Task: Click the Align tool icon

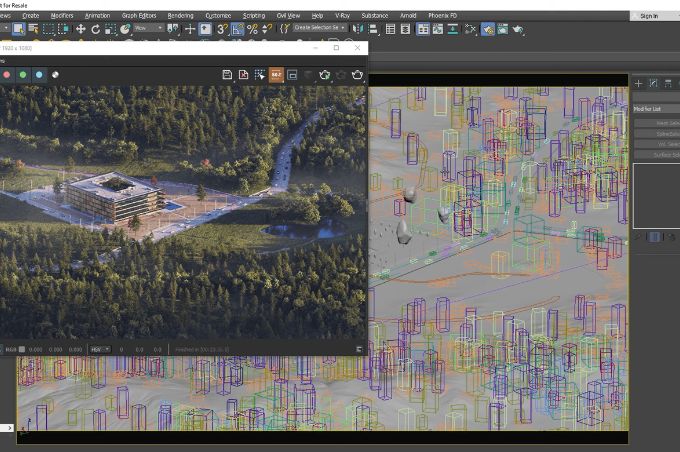Action: [x=373, y=29]
